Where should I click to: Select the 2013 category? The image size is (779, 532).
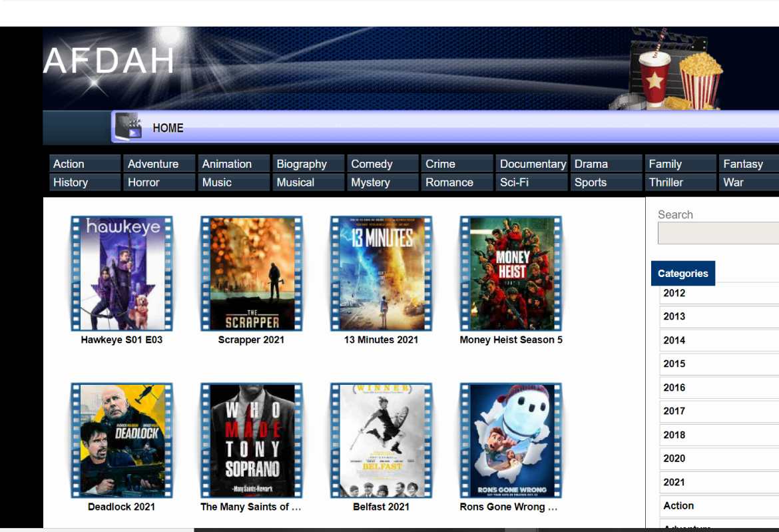tap(719, 316)
